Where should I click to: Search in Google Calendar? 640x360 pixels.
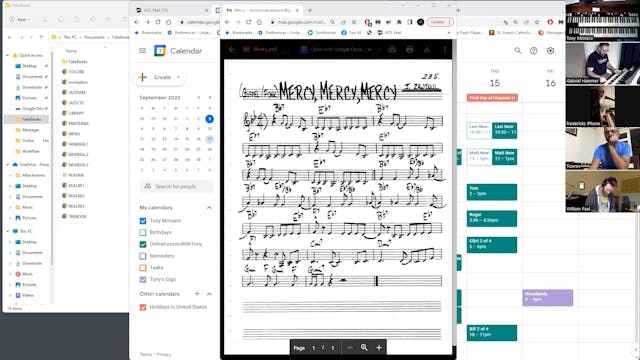pyautogui.click(x=518, y=51)
